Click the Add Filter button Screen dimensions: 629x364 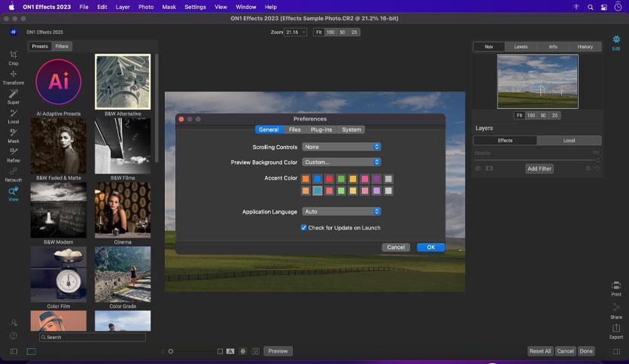[539, 168]
